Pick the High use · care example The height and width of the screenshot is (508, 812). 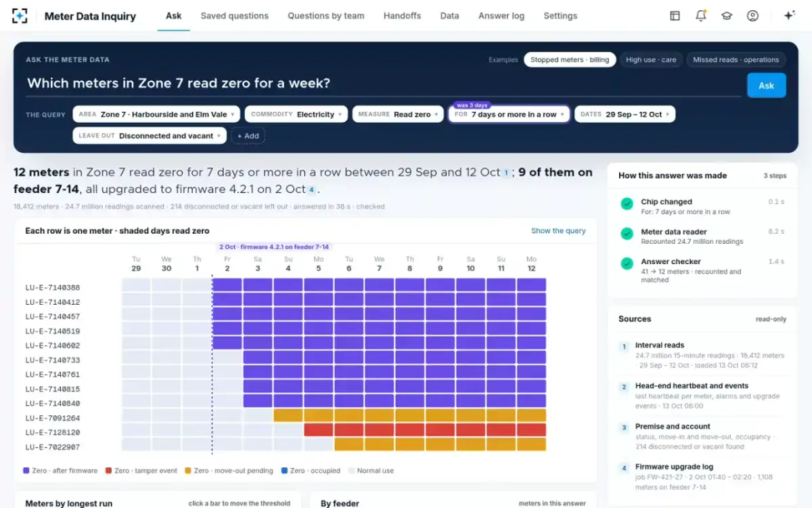coord(651,60)
